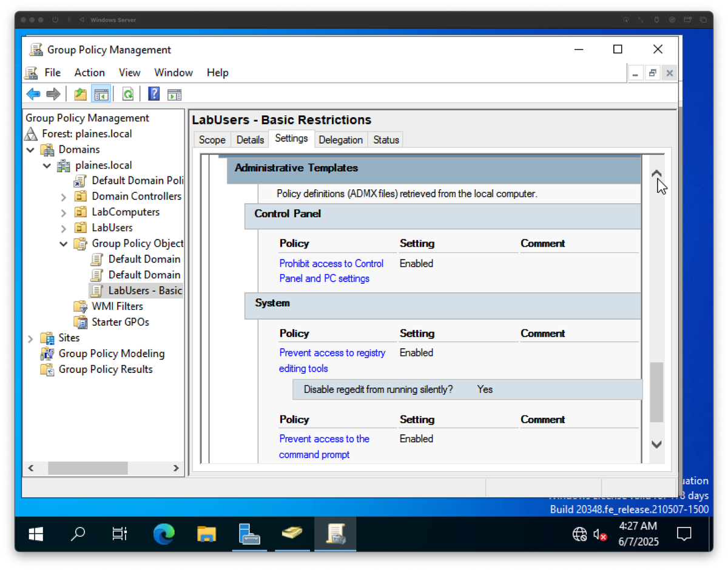Toggle the Show/Hide Console Tree icon

[101, 94]
